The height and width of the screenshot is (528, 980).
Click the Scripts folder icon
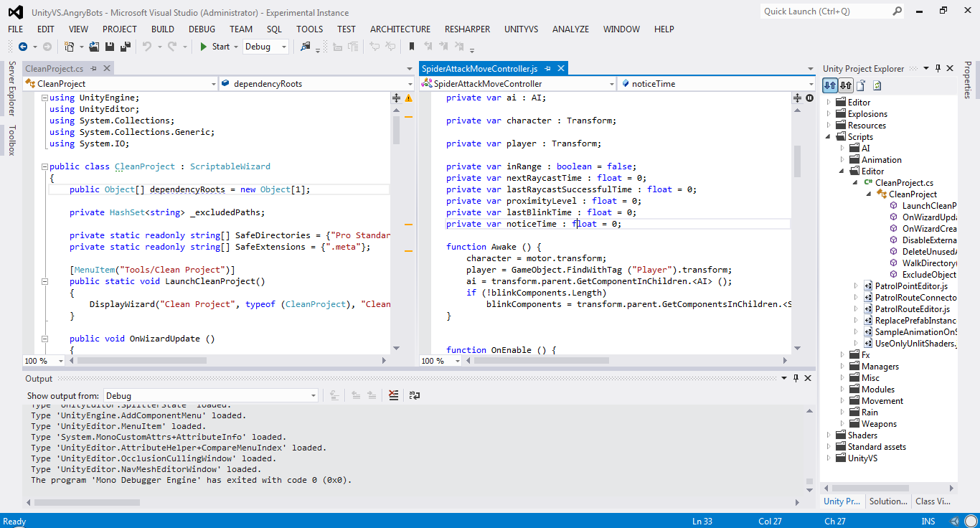pyautogui.click(x=841, y=137)
